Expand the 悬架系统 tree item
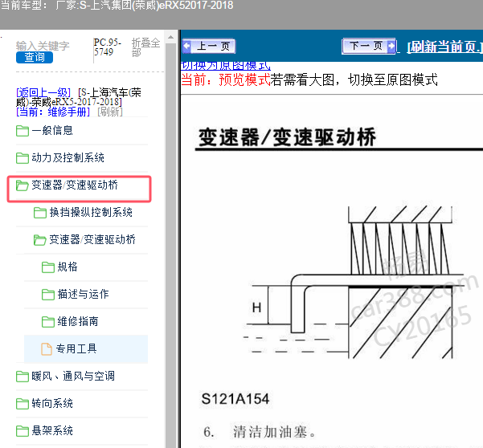Image resolution: width=483 pixels, height=448 pixels. 52,431
